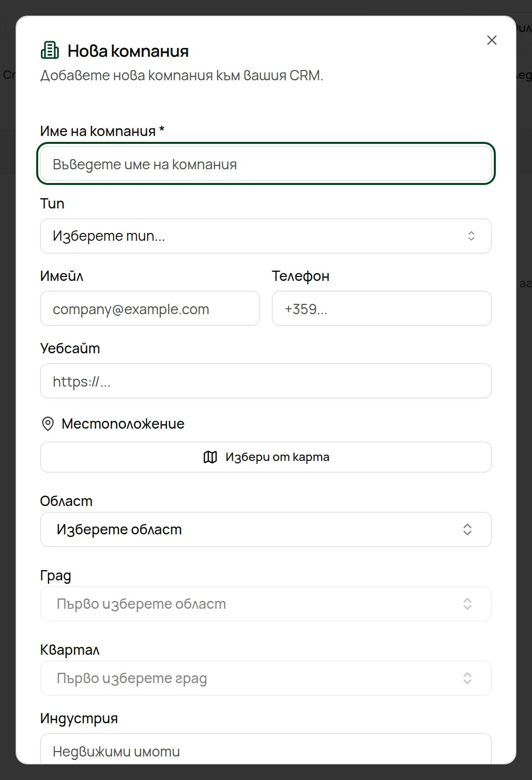Click the Имейл label
Viewport: 532px width, 780px height.
click(x=62, y=276)
